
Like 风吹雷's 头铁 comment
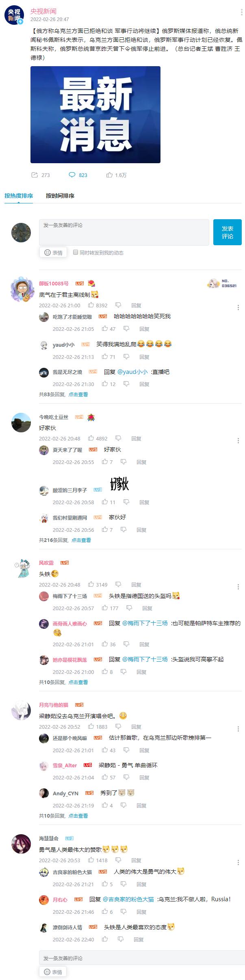[91, 584]
